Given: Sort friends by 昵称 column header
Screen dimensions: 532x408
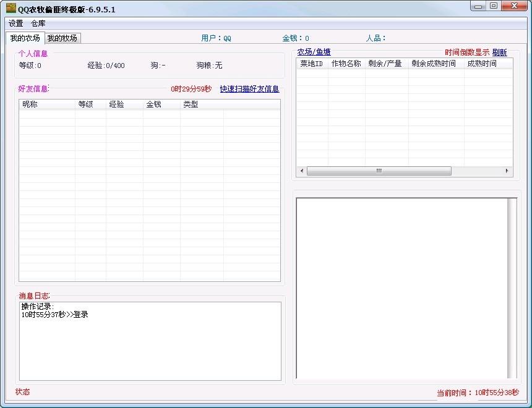Looking at the screenshot, I should (x=47, y=104).
